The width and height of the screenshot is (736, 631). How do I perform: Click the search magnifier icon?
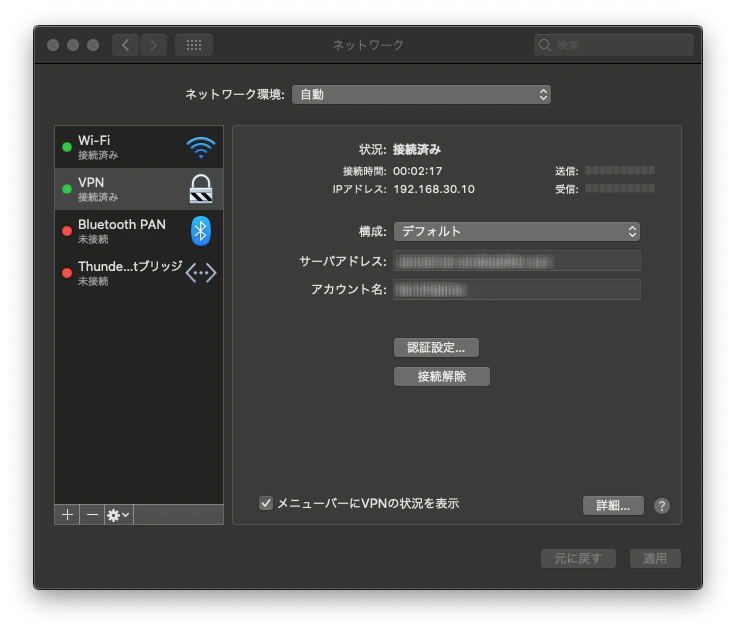[544, 45]
